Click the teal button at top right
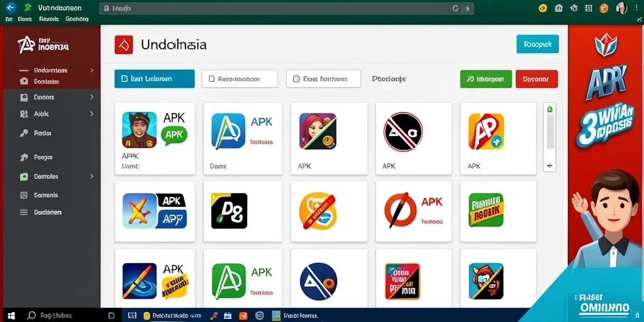 click(x=538, y=44)
